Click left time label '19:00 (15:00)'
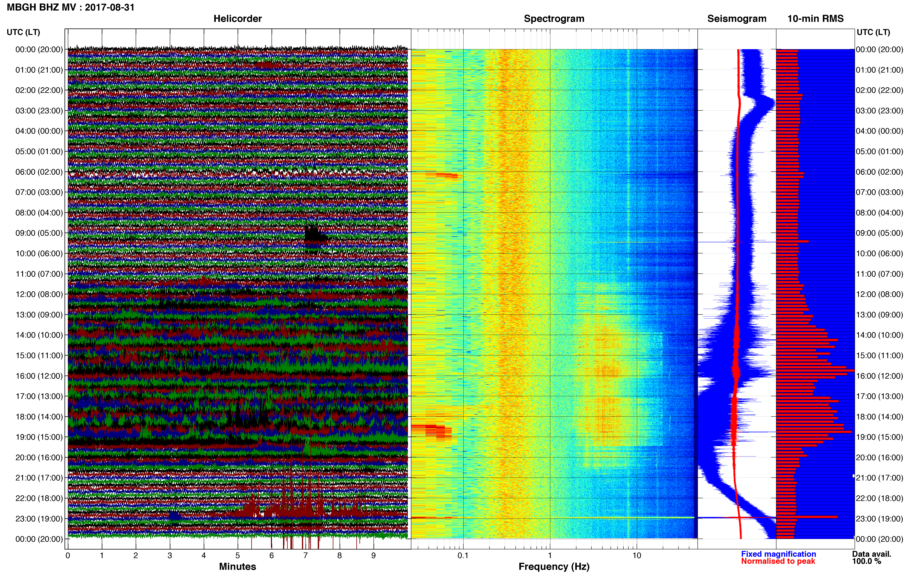Image resolution: width=924 pixels, height=578 pixels. tap(39, 437)
